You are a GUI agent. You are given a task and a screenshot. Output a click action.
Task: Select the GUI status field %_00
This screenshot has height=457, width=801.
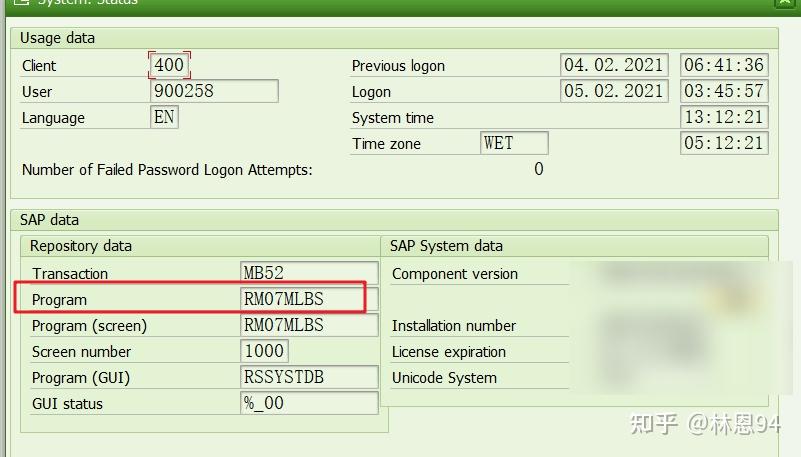tap(309, 403)
